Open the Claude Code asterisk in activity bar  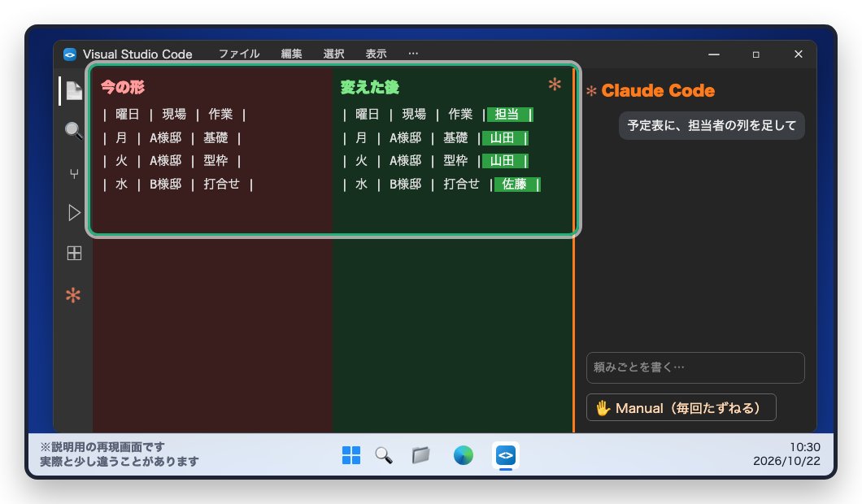[73, 296]
